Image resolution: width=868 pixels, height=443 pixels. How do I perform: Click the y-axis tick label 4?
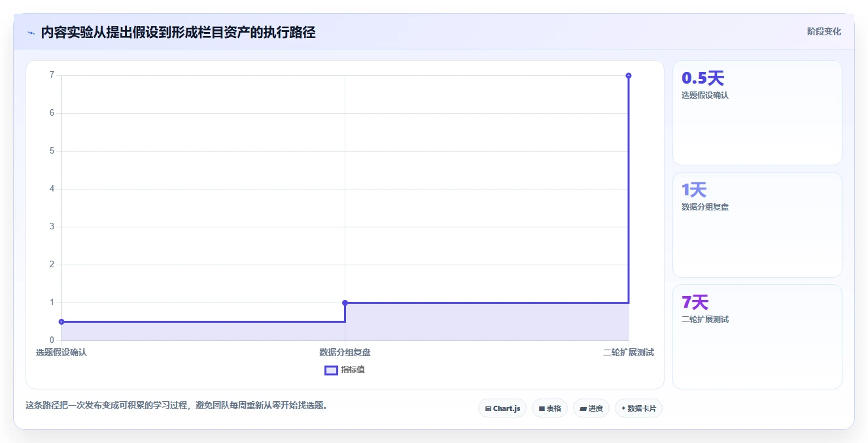(52, 189)
